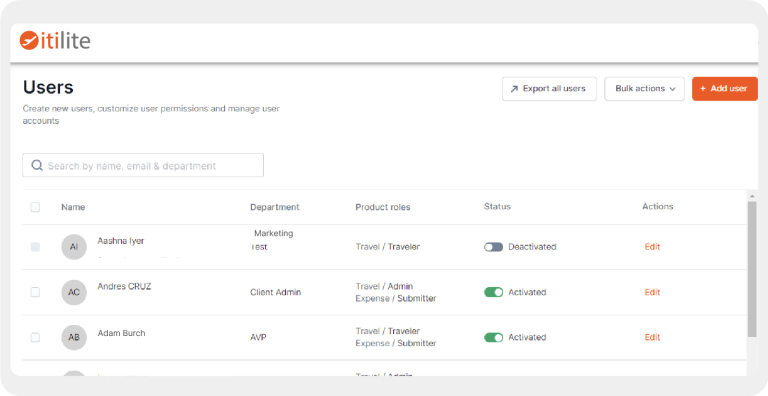768x396 pixels.
Task: Click the AI avatar for Aashna Iyer
Action: (x=74, y=247)
